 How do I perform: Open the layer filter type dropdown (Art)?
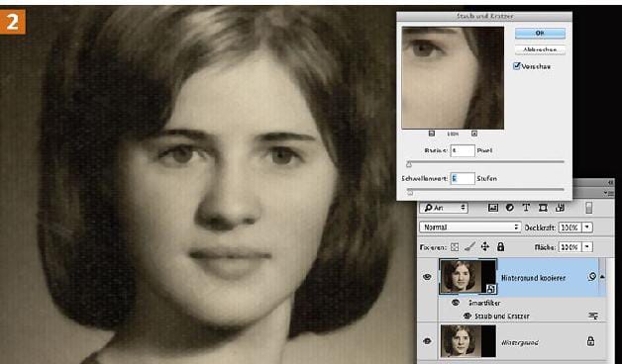coord(445,208)
